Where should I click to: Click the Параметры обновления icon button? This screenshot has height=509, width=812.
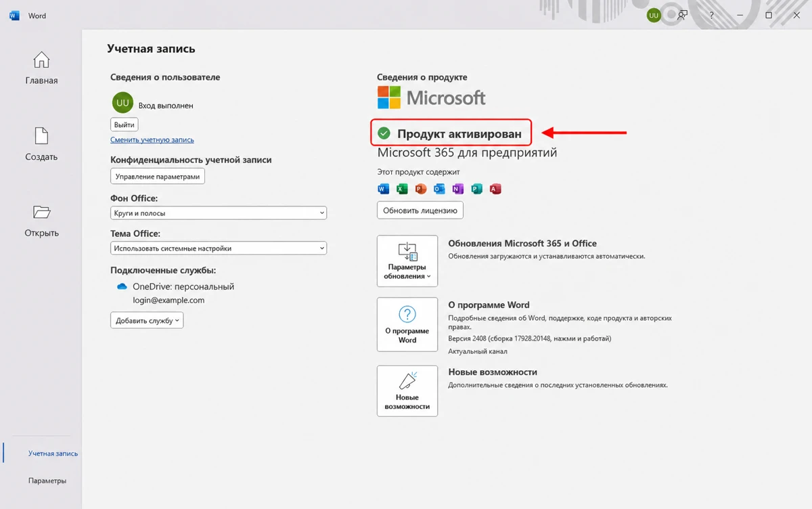tap(407, 261)
